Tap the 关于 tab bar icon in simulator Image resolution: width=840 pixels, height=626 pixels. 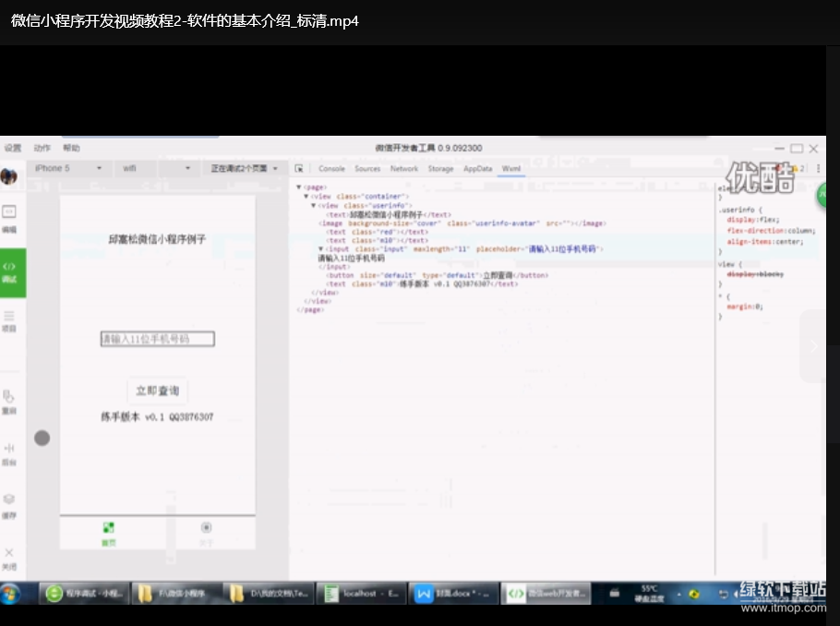[206, 534]
